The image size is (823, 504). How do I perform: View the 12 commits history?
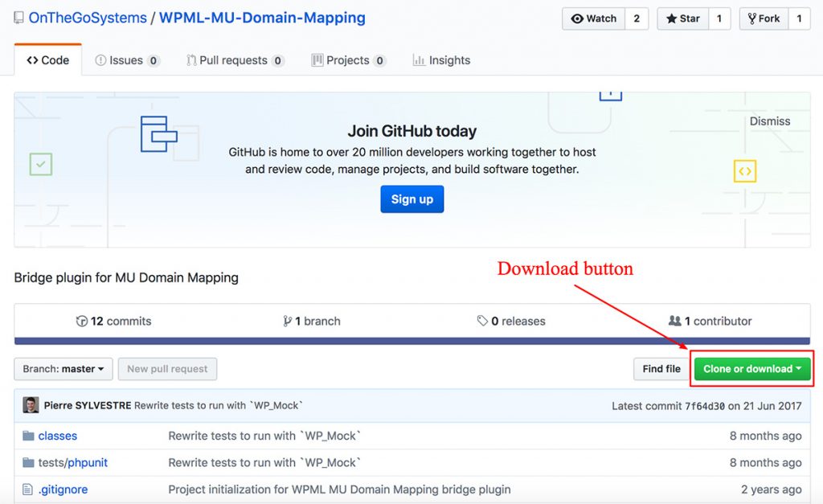tap(114, 321)
